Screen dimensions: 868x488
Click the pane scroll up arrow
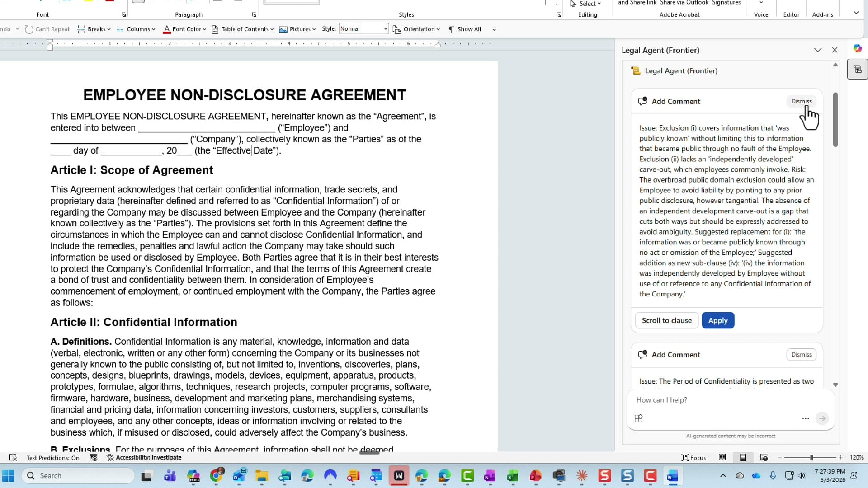pos(835,65)
